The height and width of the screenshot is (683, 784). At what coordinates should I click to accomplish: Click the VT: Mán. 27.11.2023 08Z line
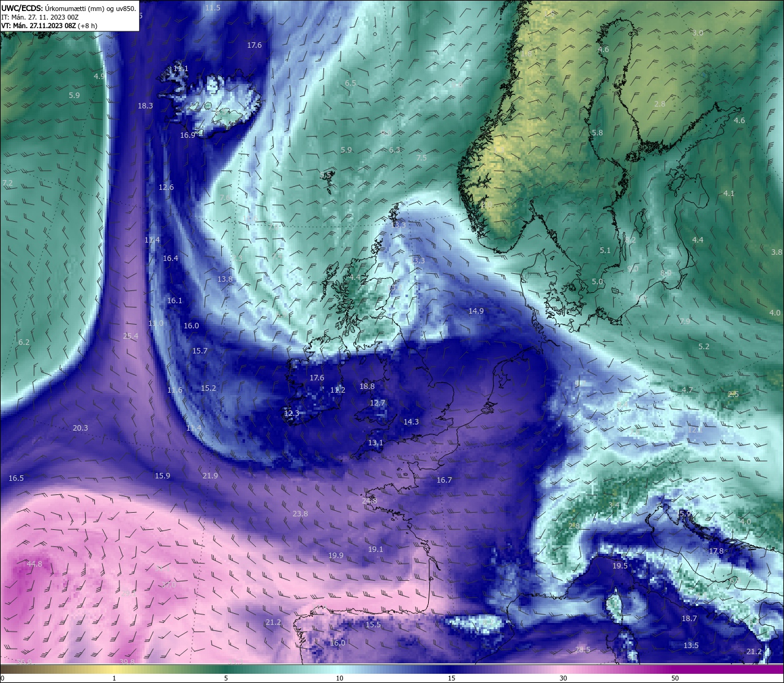[x=49, y=26]
